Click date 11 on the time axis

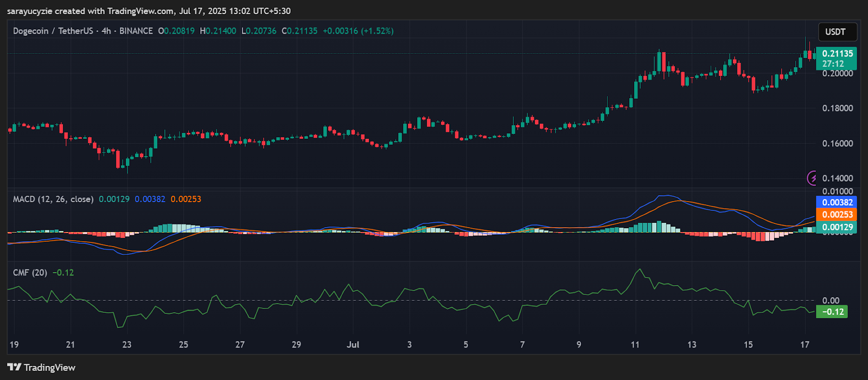tap(635, 345)
